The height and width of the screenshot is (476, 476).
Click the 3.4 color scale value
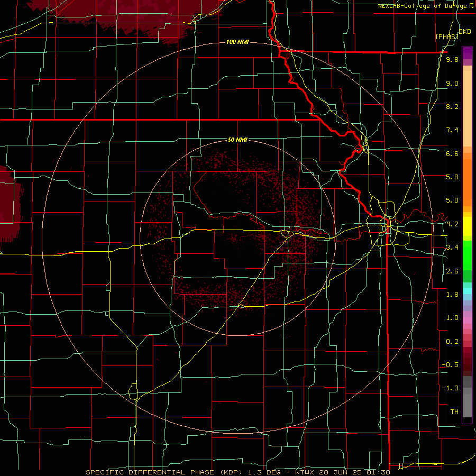point(452,248)
